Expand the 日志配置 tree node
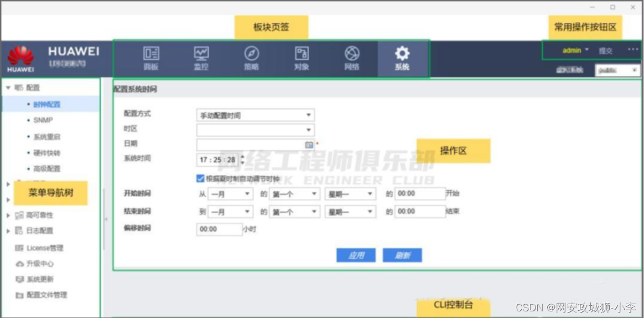The height and width of the screenshot is (318, 644). (8, 231)
